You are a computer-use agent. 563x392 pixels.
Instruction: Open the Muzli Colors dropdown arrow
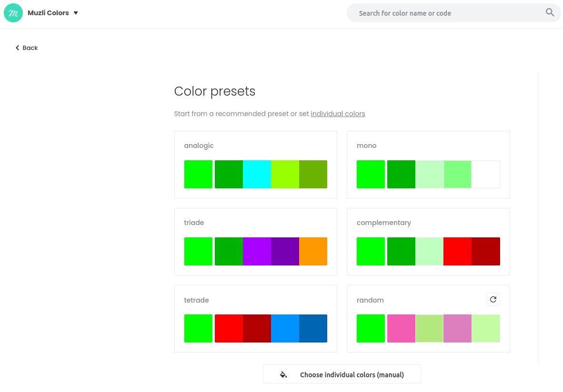76,13
